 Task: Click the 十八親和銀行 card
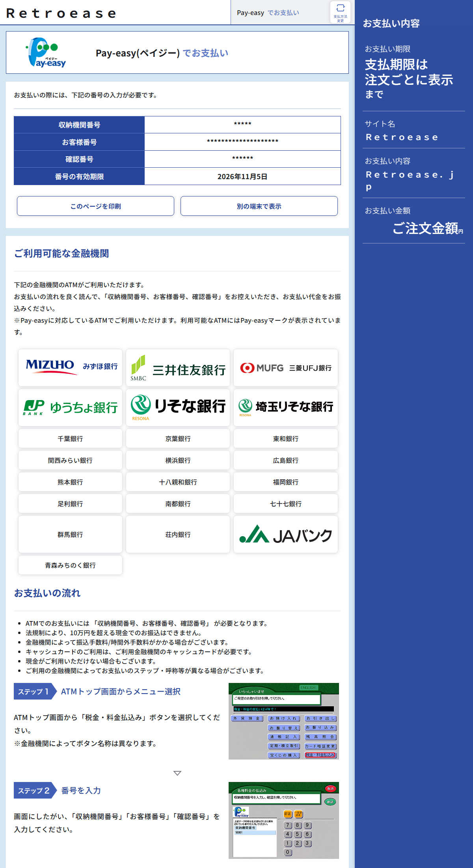click(178, 482)
